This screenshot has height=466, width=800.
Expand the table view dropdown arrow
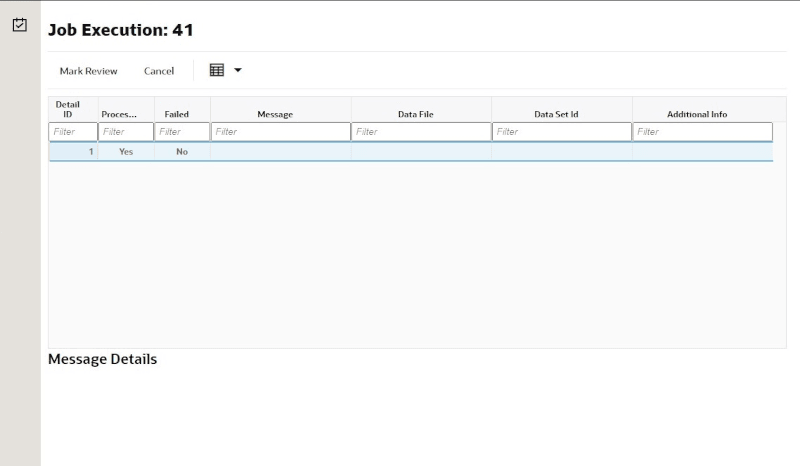point(238,70)
